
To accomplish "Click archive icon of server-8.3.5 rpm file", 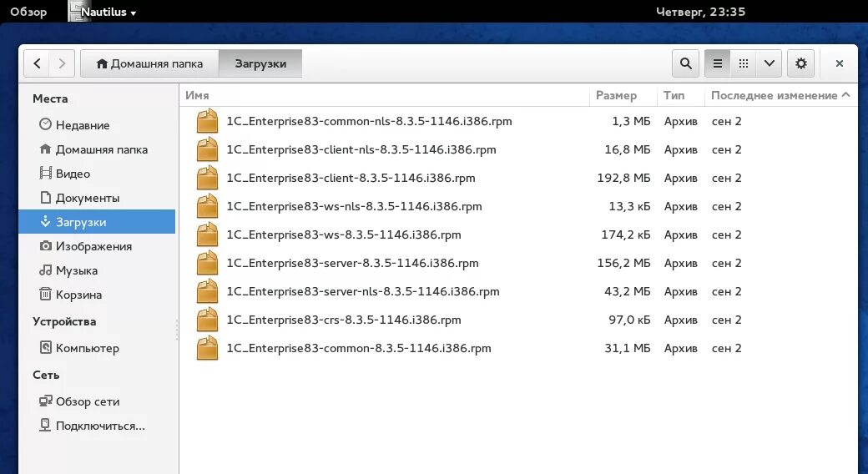I will (208, 263).
